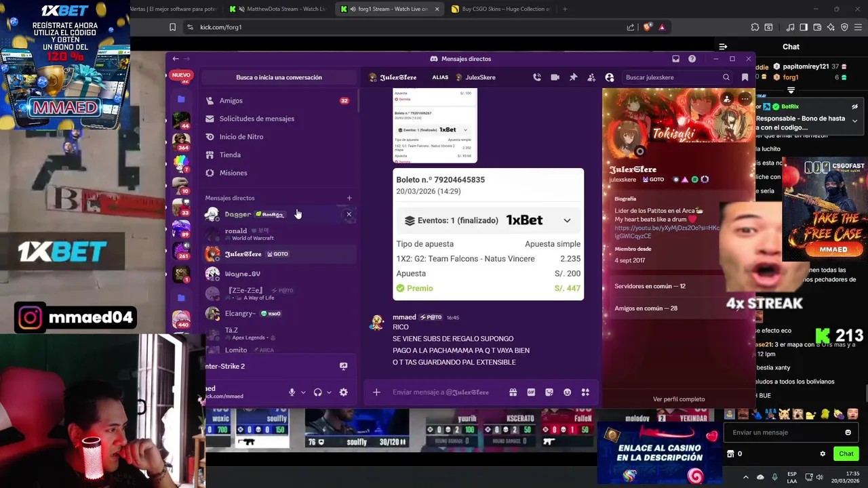The image size is (868, 488).
Task: Open Kick chat settings gear
Action: pos(823,453)
